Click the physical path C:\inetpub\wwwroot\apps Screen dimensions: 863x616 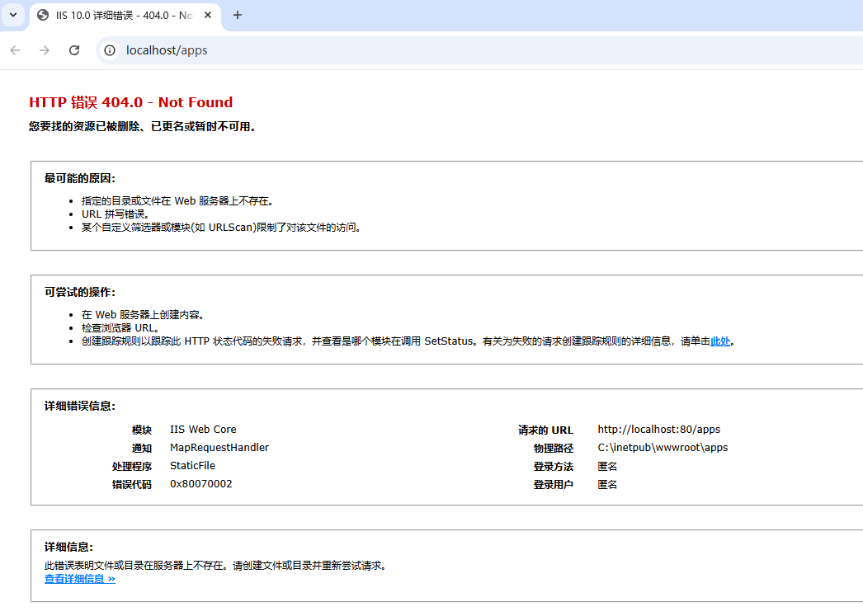click(663, 448)
